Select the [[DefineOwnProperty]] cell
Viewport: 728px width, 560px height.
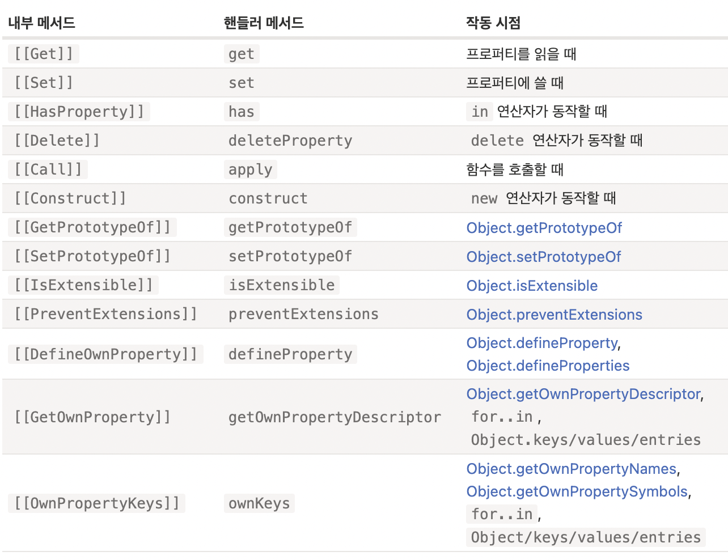[105, 354]
